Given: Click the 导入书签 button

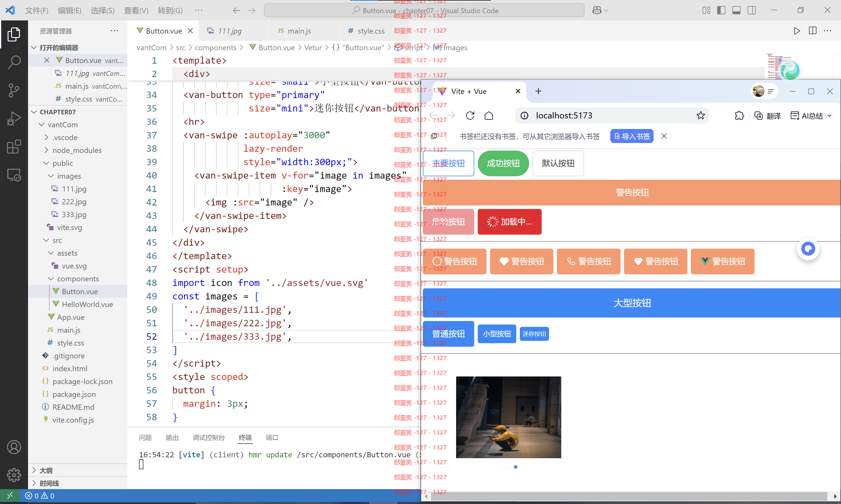Looking at the screenshot, I should [x=632, y=136].
